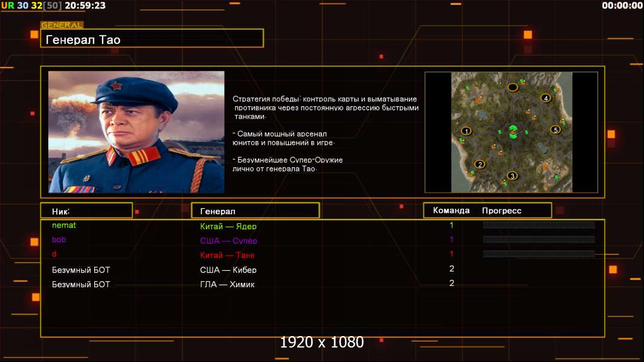Click the GENERAL label above the title
The width and height of the screenshot is (644, 362).
point(62,25)
